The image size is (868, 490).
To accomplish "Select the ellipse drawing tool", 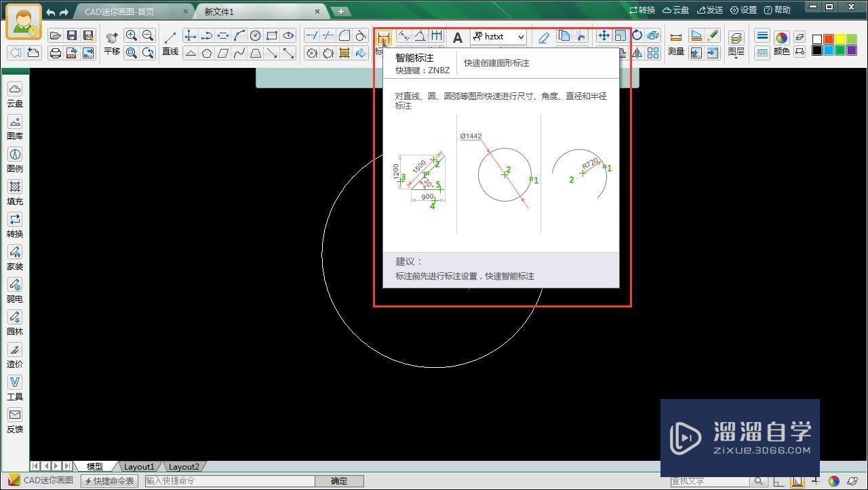I will [288, 36].
